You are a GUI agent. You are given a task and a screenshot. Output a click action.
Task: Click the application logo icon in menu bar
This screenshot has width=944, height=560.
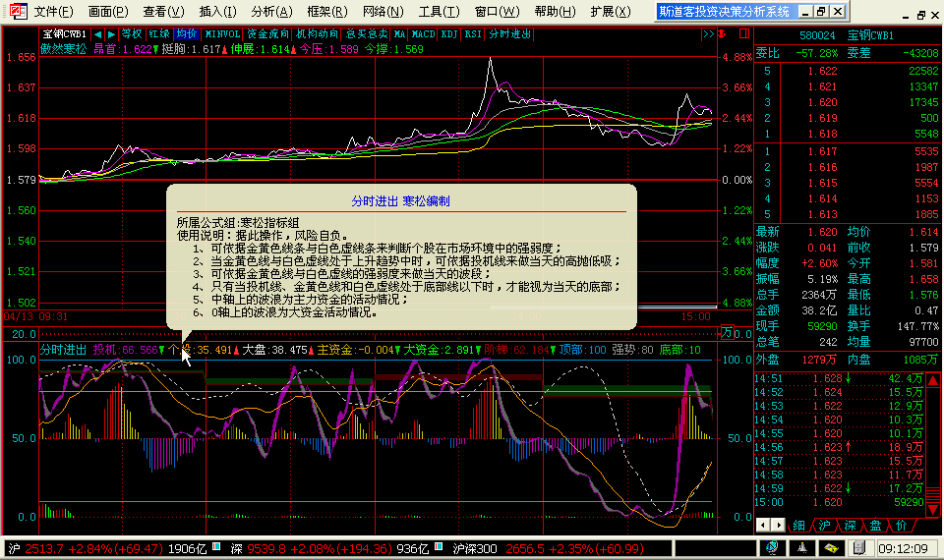[19, 11]
